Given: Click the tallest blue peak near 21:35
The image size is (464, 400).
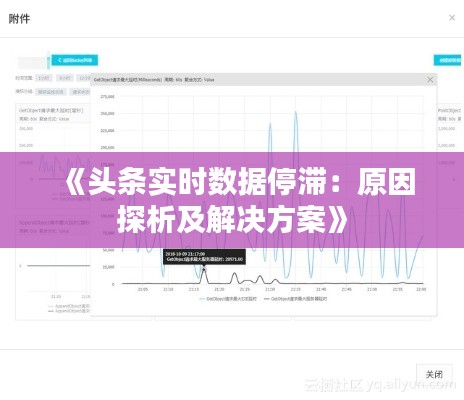Looking at the screenshot, I should pyautogui.click(x=296, y=113).
